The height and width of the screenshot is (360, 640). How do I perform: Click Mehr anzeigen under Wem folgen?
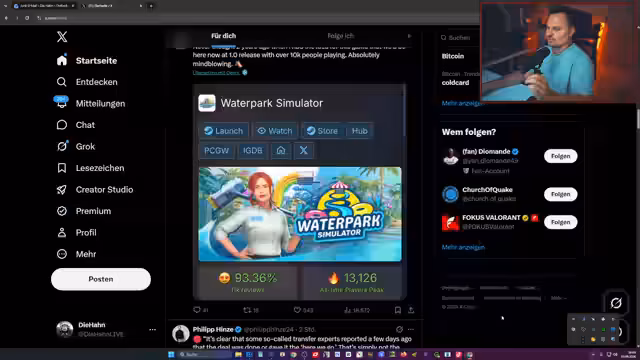[x=463, y=247]
